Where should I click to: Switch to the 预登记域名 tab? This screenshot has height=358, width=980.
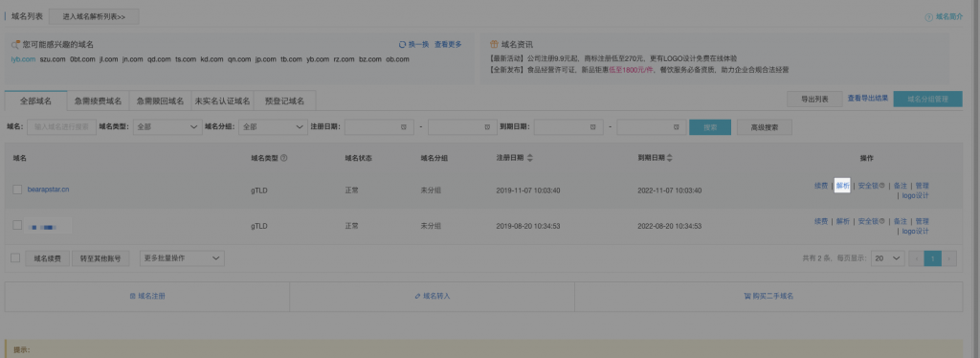284,100
